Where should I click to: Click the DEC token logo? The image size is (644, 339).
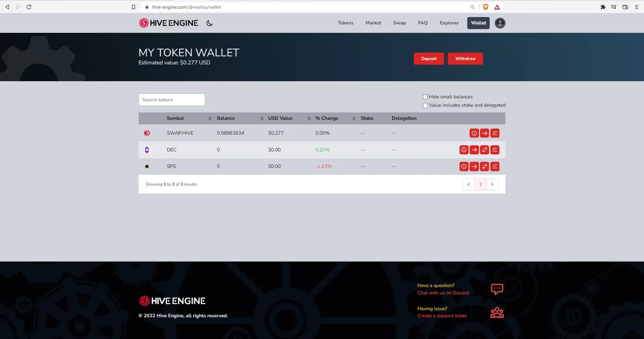147,150
